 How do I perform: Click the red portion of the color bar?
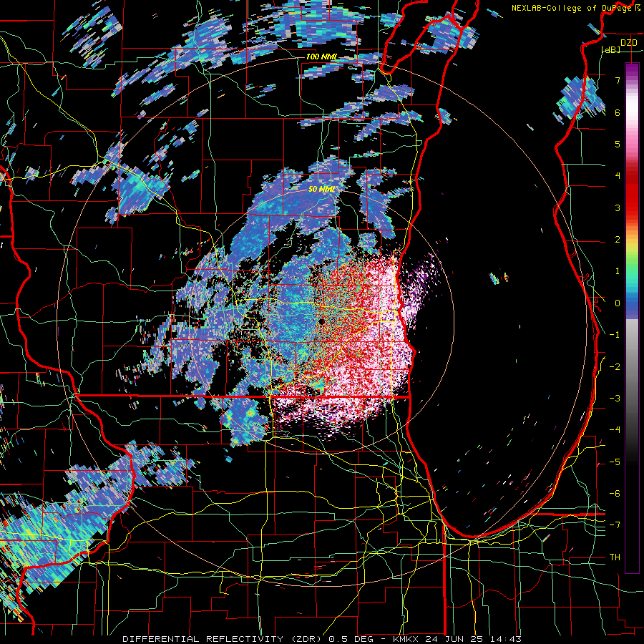632,193
